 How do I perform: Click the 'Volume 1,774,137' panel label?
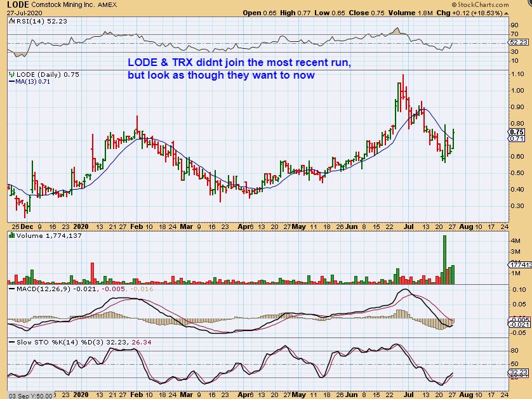49,235
